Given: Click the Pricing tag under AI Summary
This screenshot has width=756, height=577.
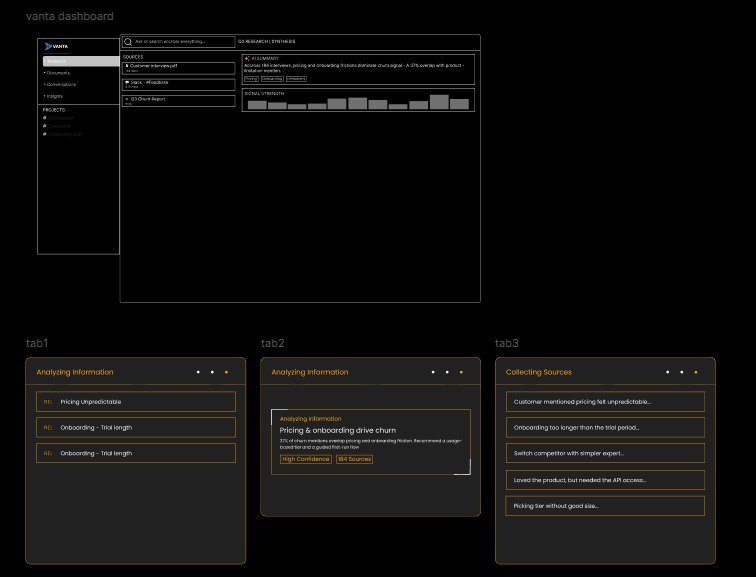Looking at the screenshot, I should coord(251,79).
